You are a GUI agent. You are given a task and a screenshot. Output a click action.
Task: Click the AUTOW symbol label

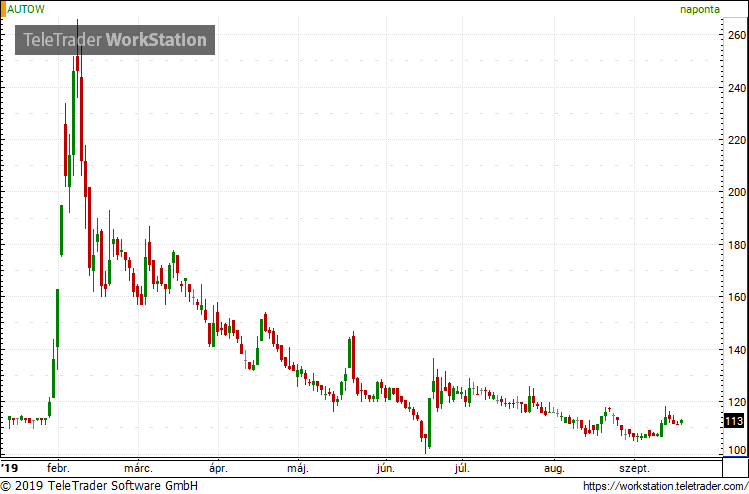pyautogui.click(x=26, y=9)
